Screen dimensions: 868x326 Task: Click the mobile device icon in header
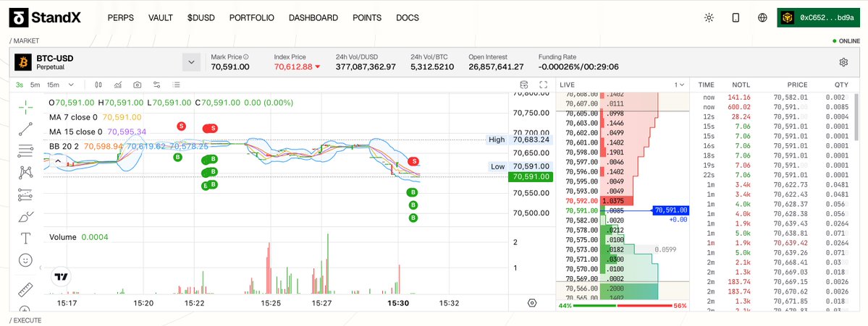(x=736, y=18)
